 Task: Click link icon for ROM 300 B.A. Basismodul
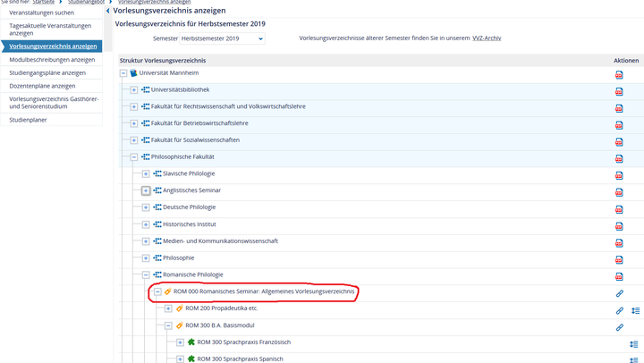pos(619,327)
